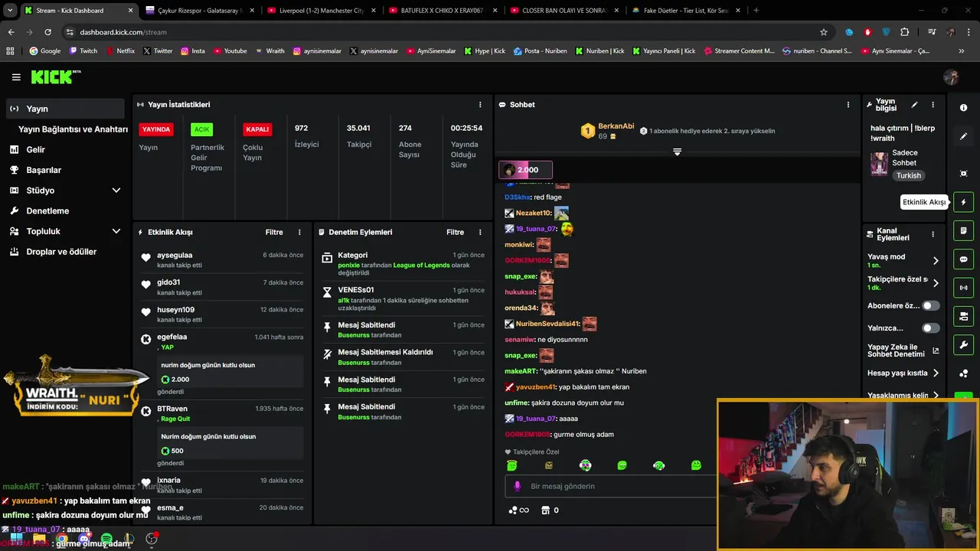The height and width of the screenshot is (551, 980).
Task: Expand Hesap yaşı kısıtla chevron
Action: tap(936, 373)
